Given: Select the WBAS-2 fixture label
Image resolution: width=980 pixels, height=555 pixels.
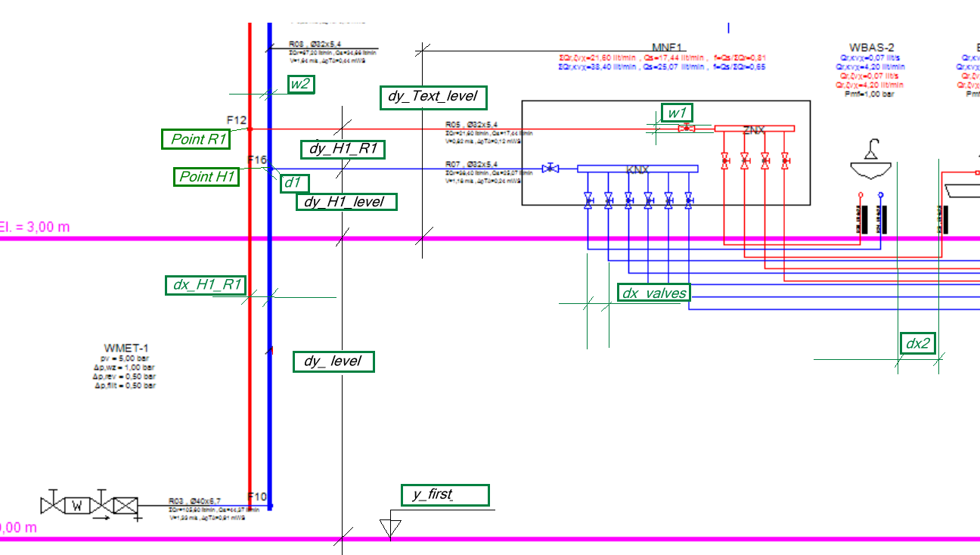Looking at the screenshot, I should pyautogui.click(x=872, y=47).
